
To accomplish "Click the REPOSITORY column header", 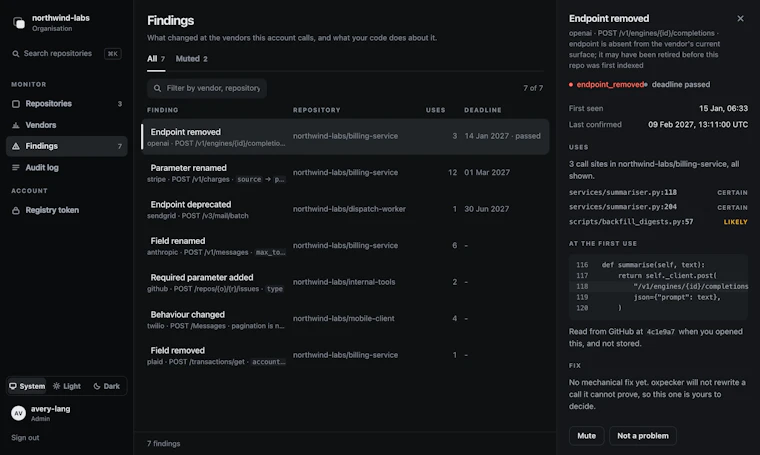I will (x=317, y=110).
